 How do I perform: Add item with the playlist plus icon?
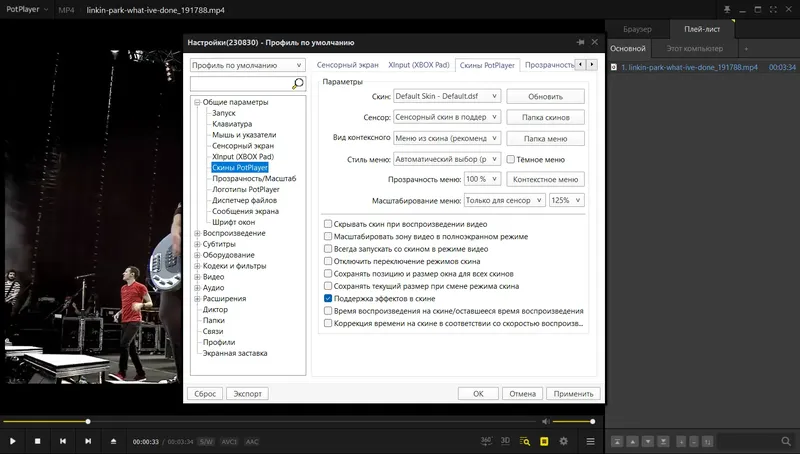coord(681,442)
